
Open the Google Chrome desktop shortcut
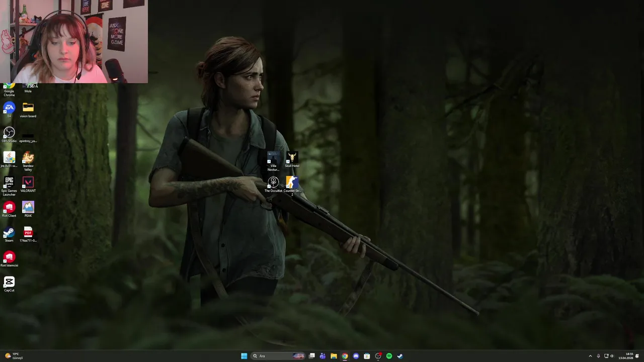9,89
